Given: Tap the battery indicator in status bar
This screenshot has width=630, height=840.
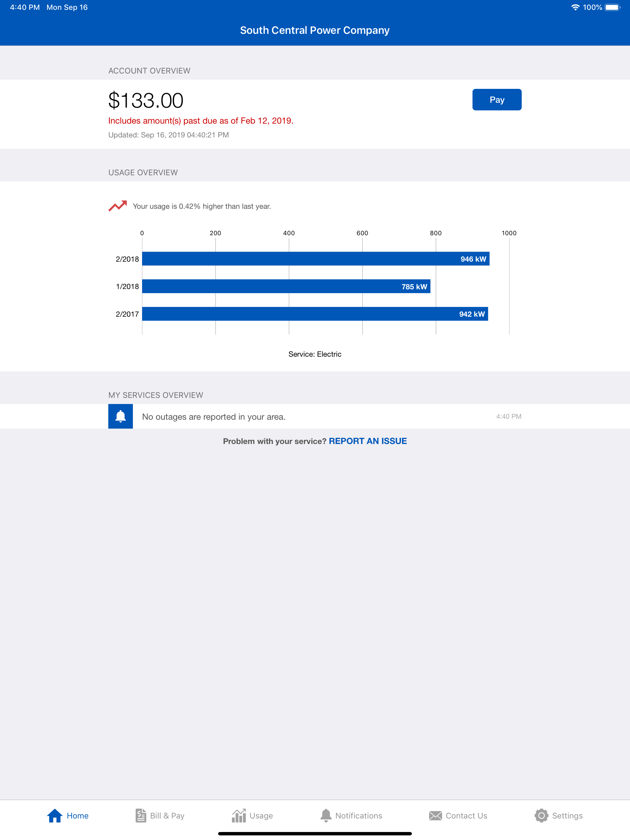Looking at the screenshot, I should point(612,7).
